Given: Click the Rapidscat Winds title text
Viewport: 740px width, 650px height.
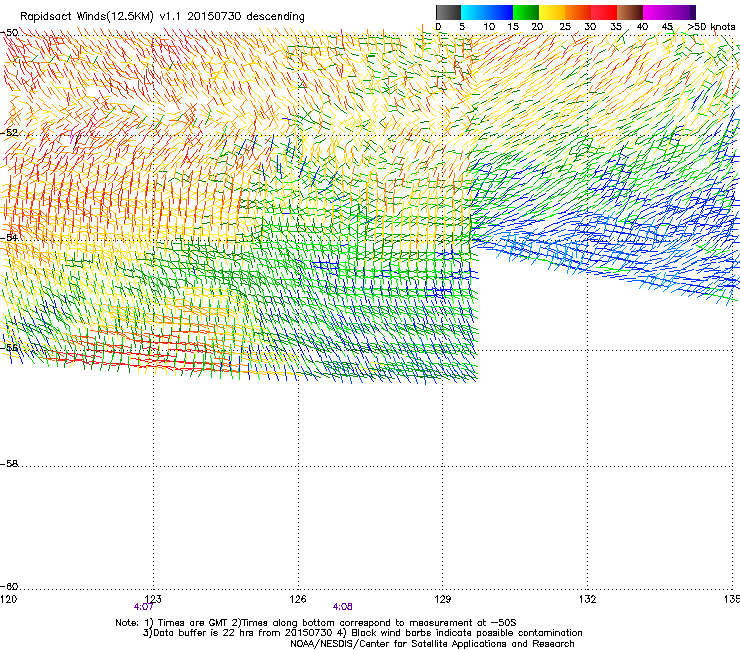Looking at the screenshot, I should tap(162, 17).
